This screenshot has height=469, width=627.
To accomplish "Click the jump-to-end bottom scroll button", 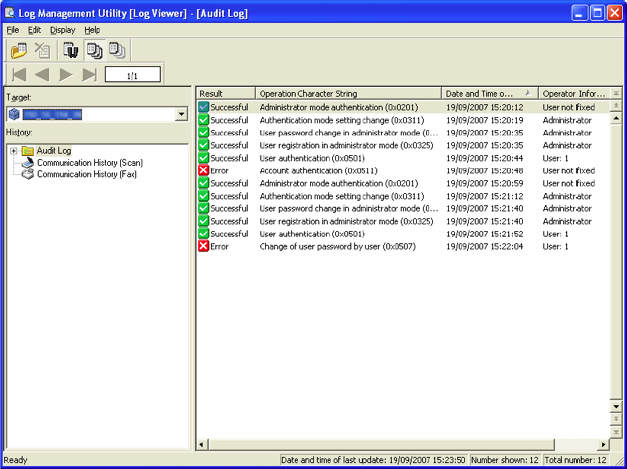I will click(x=616, y=432).
